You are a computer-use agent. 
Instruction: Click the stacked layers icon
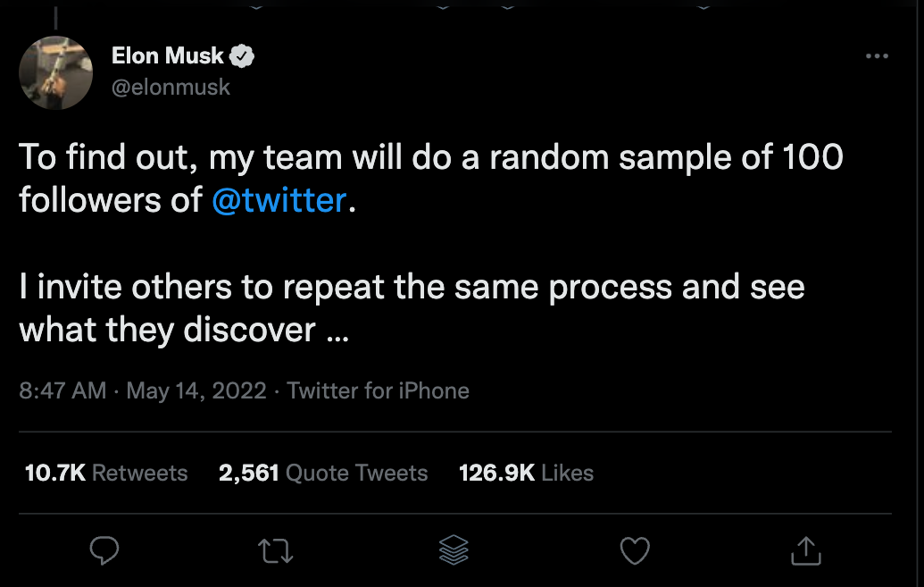point(454,549)
